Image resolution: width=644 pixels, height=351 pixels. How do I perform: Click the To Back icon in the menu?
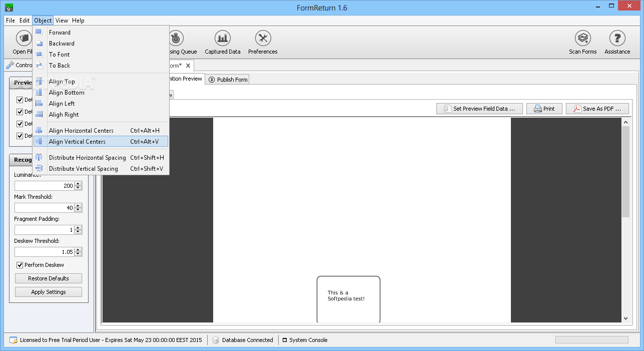39,66
